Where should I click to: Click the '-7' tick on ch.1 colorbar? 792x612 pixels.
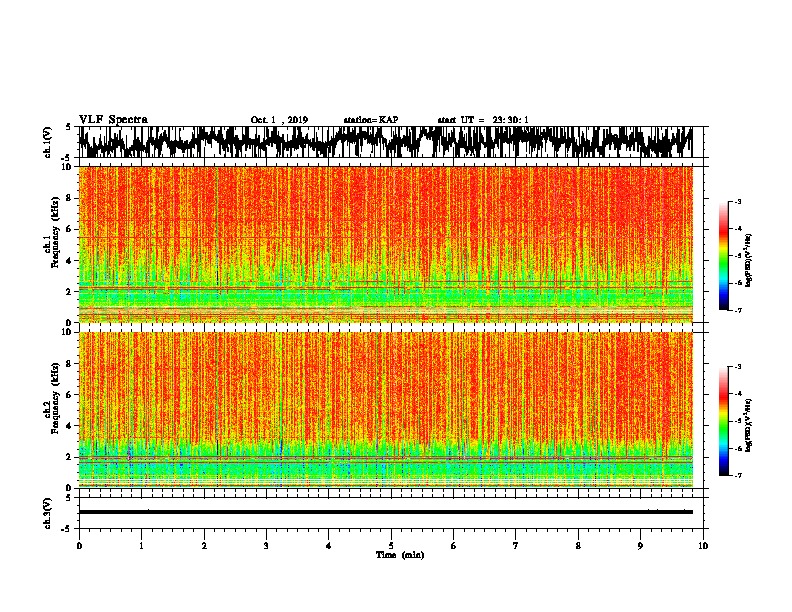click(x=738, y=310)
